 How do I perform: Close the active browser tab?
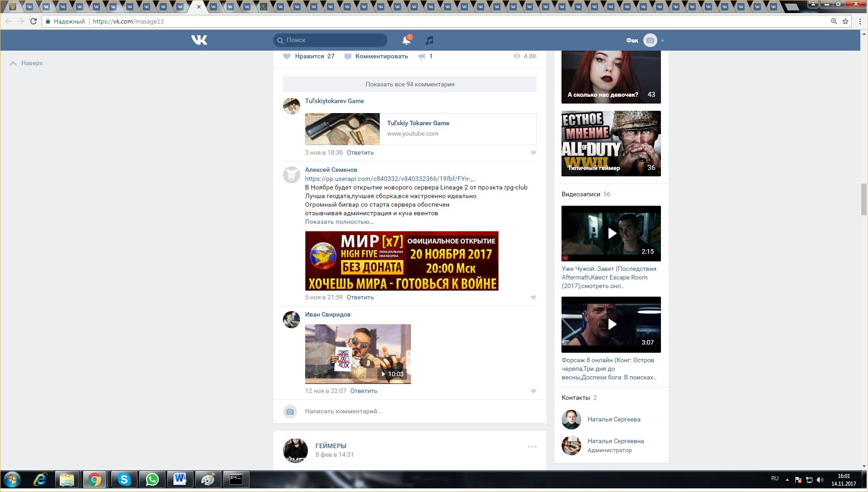coord(198,7)
